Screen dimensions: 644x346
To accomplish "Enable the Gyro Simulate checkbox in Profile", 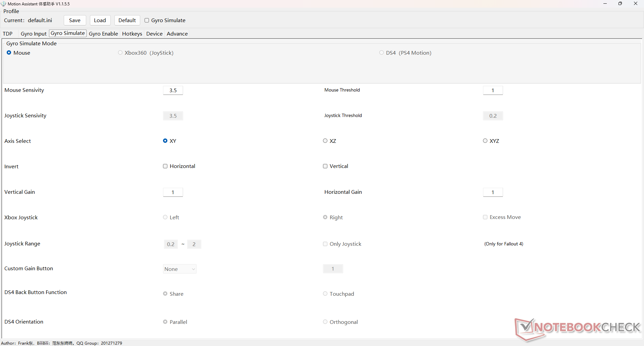I will pyautogui.click(x=147, y=20).
